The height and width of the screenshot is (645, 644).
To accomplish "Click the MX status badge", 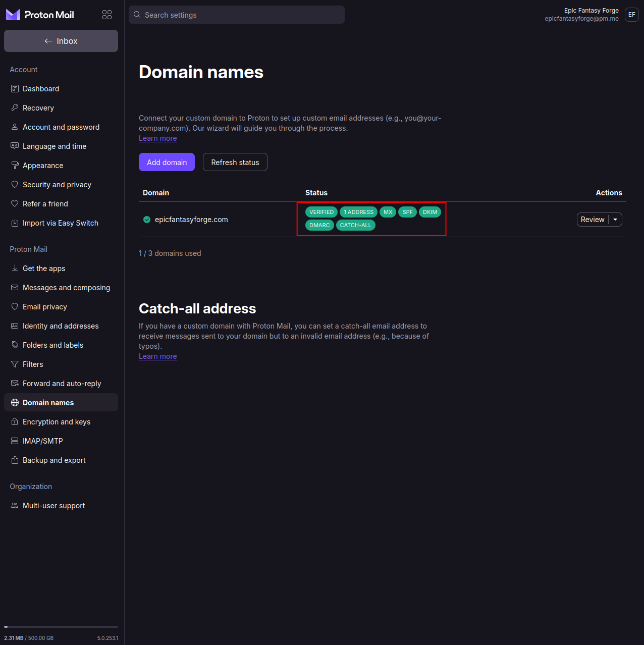I will 388,212.
